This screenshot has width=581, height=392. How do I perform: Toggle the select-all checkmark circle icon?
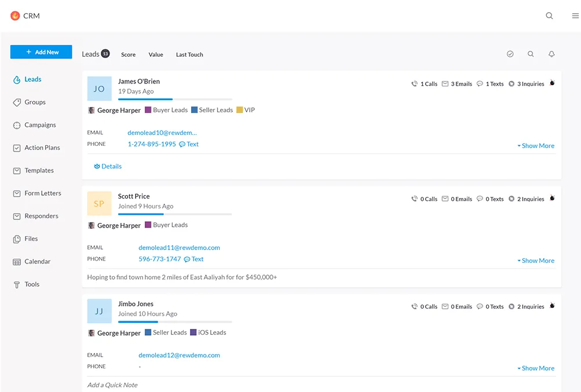click(x=510, y=54)
